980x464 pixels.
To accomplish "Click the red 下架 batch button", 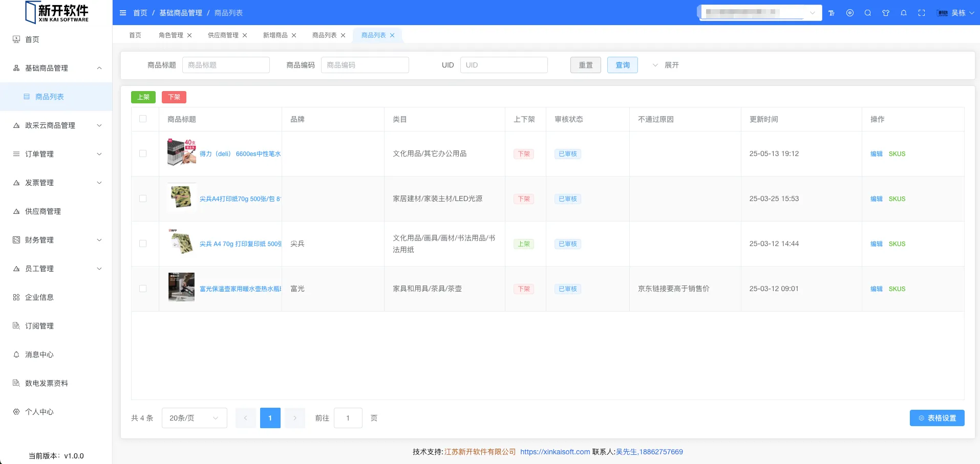I will pos(174,97).
